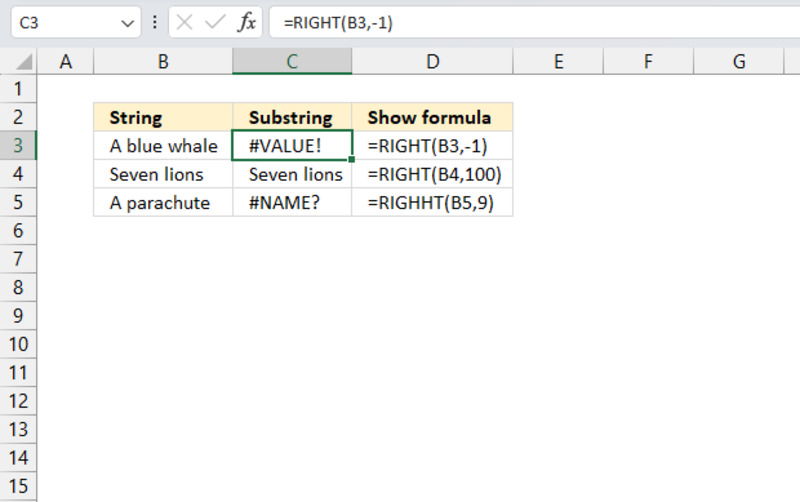Click the Show formula header cell

[432, 117]
